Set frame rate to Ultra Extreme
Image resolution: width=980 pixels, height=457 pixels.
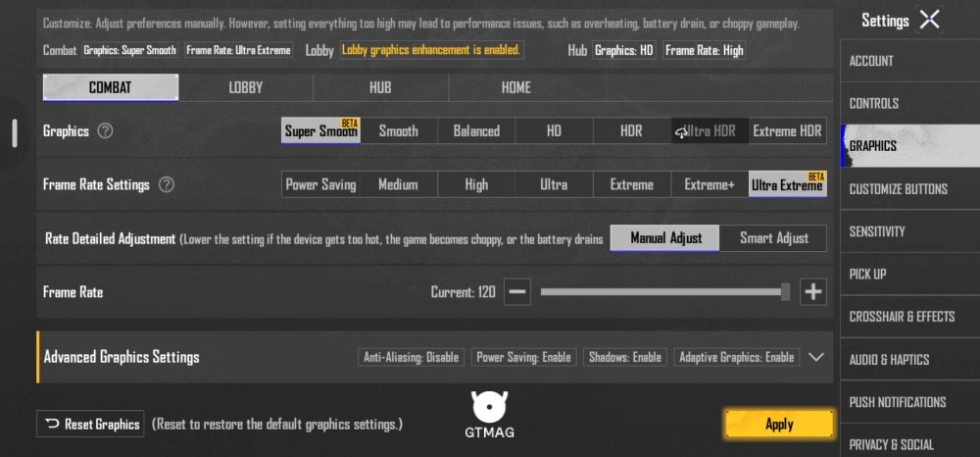(788, 184)
